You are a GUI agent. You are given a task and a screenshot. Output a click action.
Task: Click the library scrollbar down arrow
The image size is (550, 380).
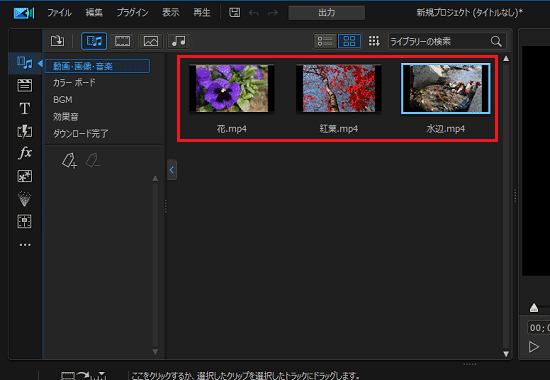coord(506,354)
